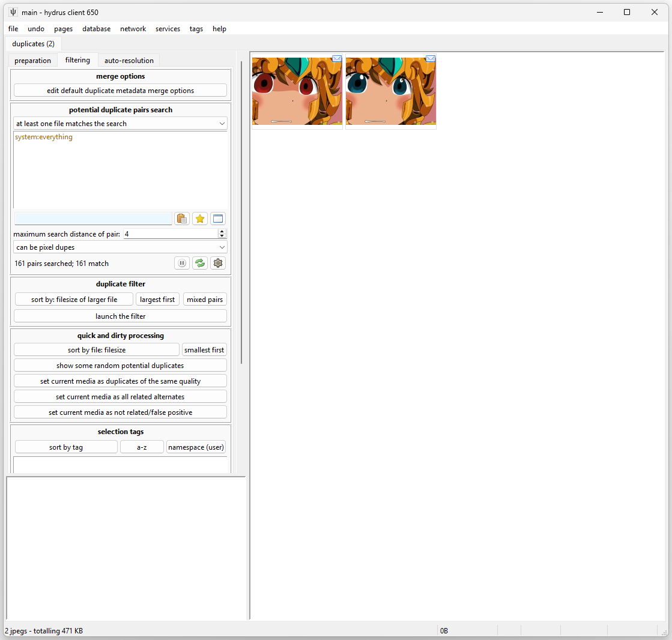
Task: Open the database menu
Action: [x=97, y=29]
